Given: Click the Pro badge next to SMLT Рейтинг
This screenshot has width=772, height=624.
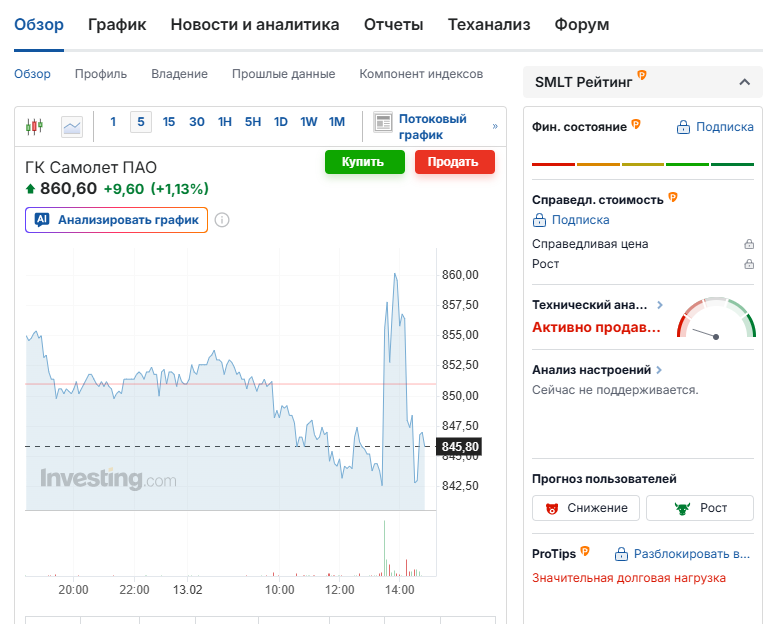Looking at the screenshot, I should click(x=641, y=75).
